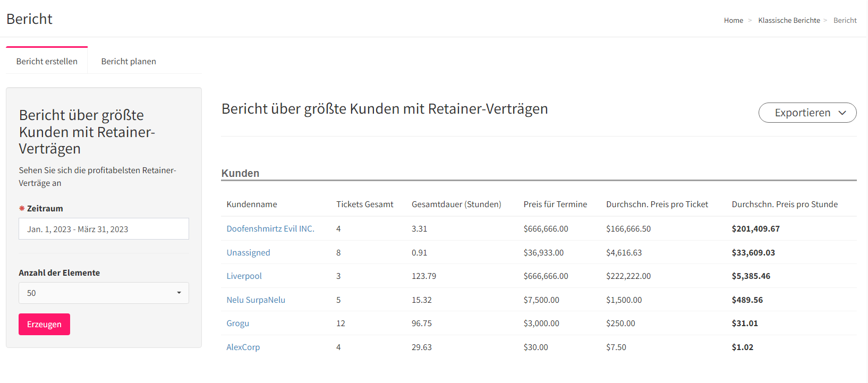Click the Bericht breadcrumb
Screen dimensions: 868x383
coord(845,20)
